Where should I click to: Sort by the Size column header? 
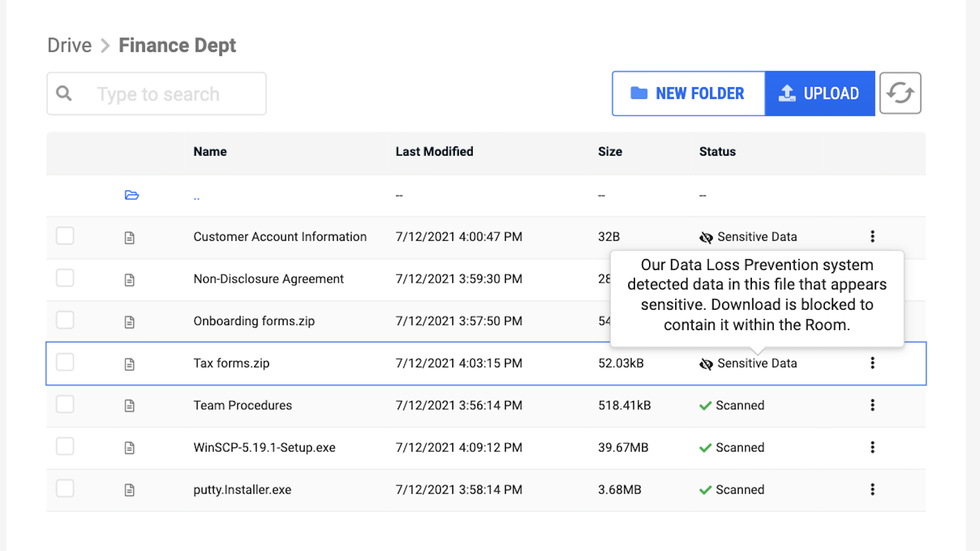[610, 152]
